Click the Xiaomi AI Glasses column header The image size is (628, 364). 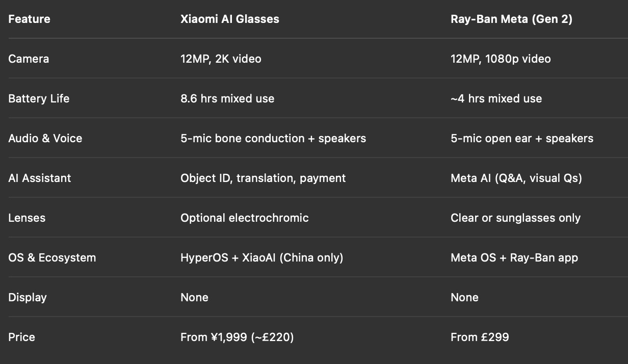229,19
